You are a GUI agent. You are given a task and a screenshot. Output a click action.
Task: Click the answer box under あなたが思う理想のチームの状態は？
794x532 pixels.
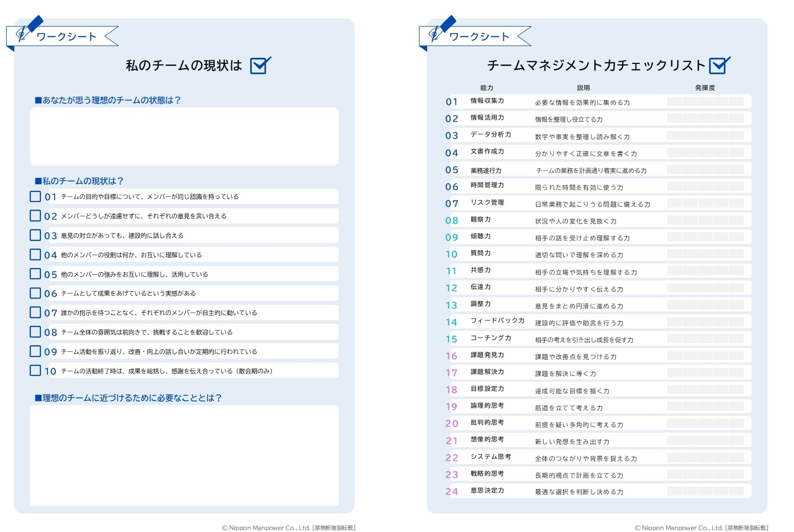[x=184, y=136]
